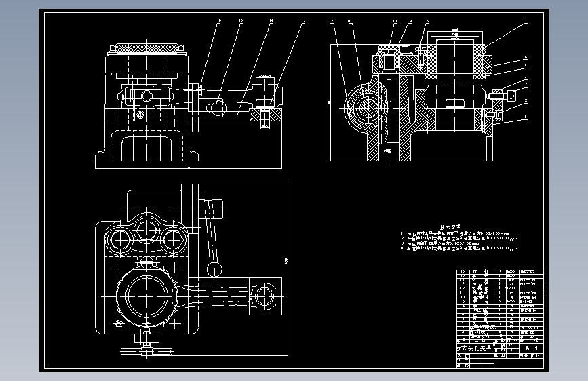Click part balloon number 11

tap(349, 22)
